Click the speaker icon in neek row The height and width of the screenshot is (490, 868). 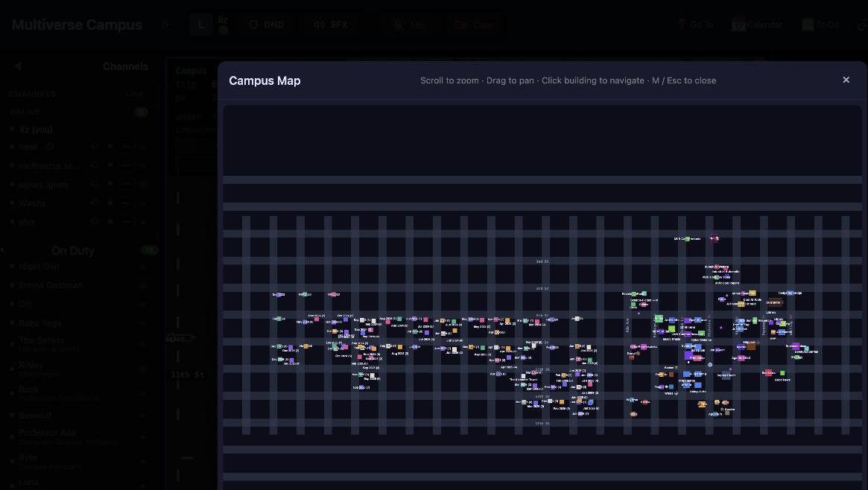(95, 147)
